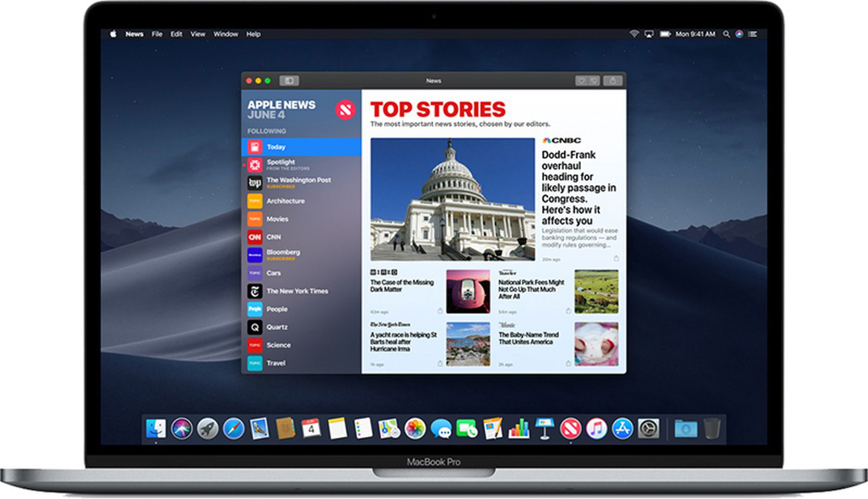Click the Spotlight 'From the Editors' icon

[x=254, y=164]
